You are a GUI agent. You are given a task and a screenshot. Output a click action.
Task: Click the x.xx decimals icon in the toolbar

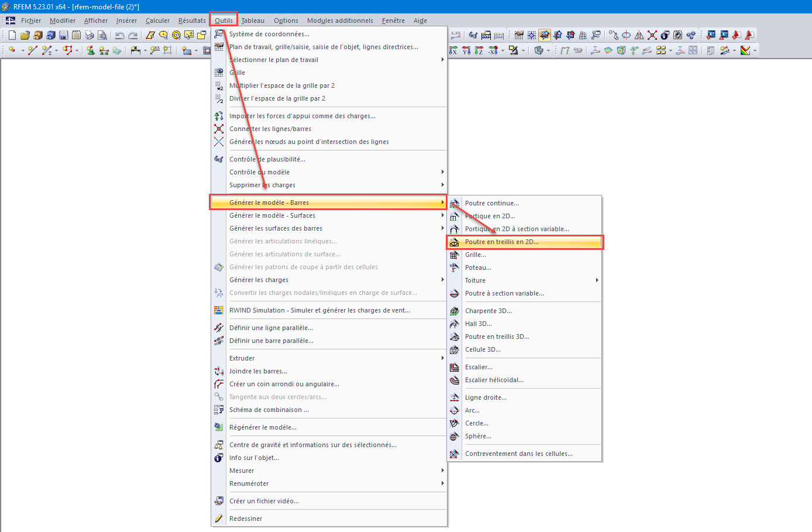[x=456, y=35]
